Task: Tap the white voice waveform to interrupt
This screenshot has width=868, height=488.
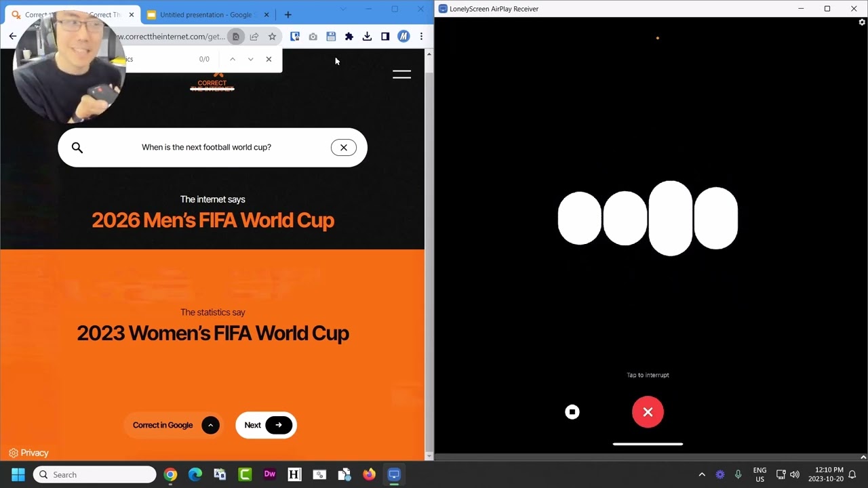Action: coord(648,218)
